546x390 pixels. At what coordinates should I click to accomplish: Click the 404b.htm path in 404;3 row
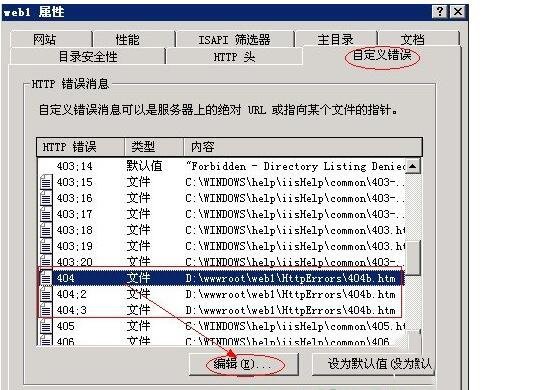(290, 310)
